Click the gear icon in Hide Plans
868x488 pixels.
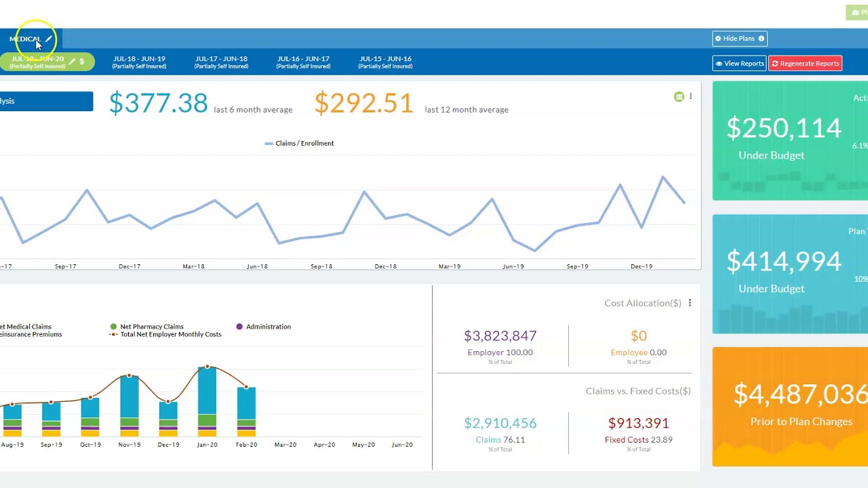pos(719,39)
